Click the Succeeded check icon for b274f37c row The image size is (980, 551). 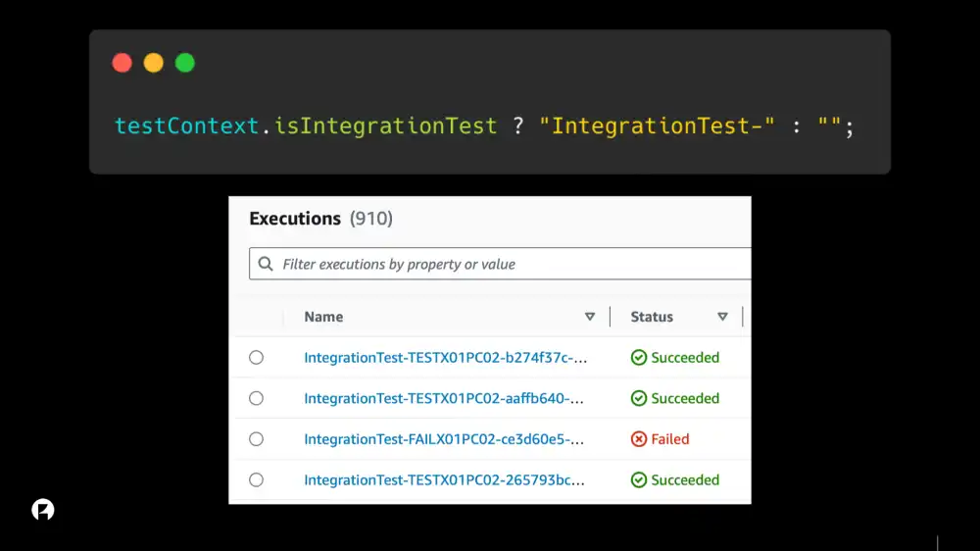click(639, 357)
